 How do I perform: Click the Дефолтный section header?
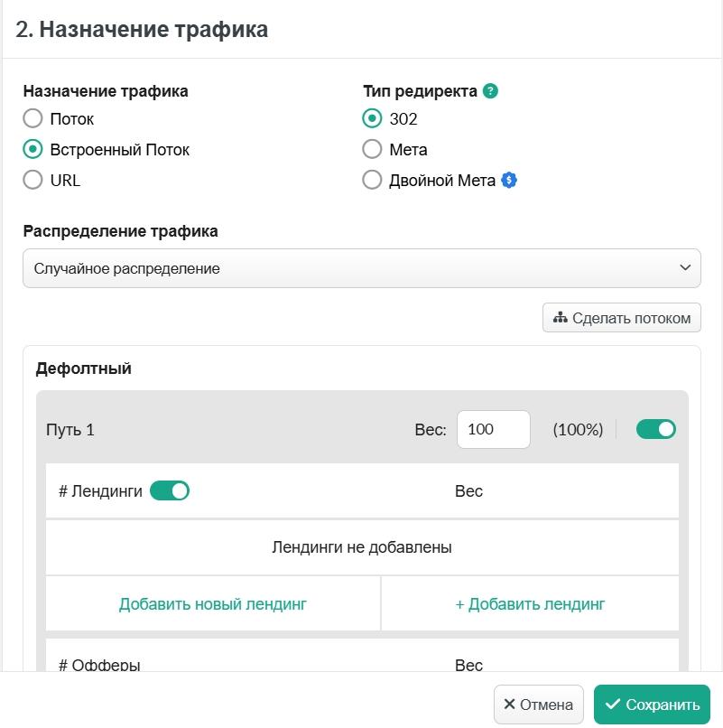coord(84,369)
